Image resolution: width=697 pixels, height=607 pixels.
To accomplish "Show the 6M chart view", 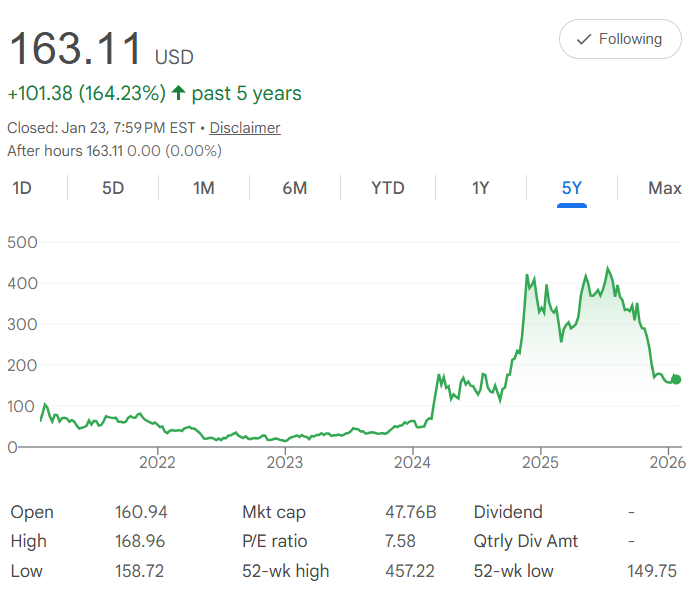I will tap(294, 188).
